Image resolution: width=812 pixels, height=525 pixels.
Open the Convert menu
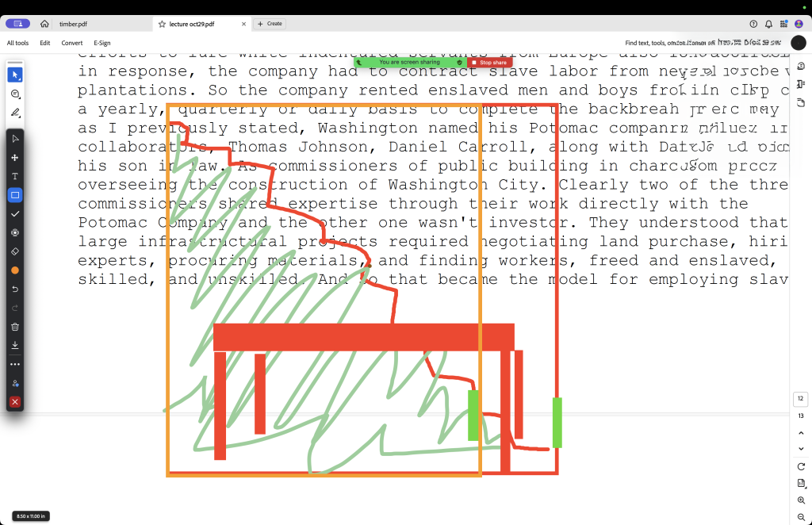[x=72, y=43]
